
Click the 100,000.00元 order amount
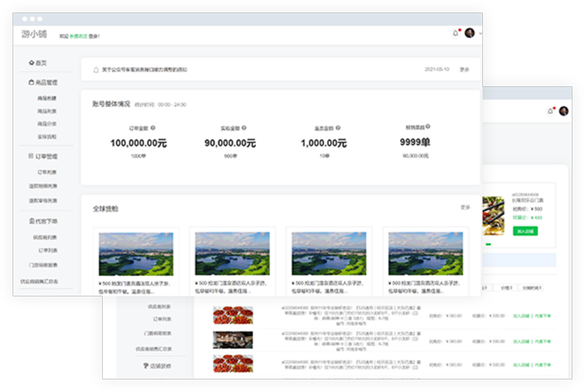click(138, 143)
